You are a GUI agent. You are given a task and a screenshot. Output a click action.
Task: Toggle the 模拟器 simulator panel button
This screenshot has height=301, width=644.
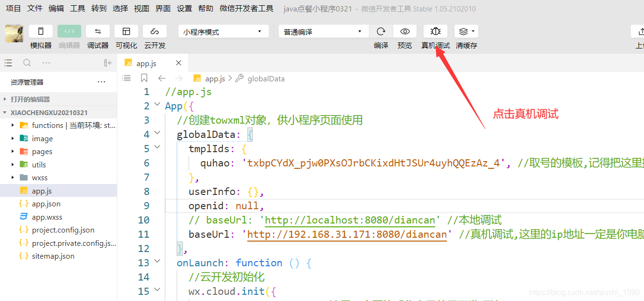41,31
